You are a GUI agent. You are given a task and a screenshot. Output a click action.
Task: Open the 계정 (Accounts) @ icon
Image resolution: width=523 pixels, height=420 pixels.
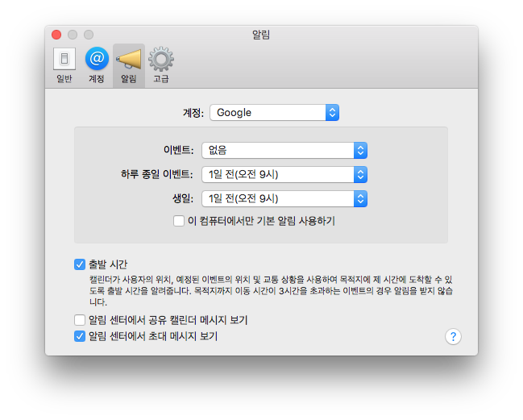point(97,65)
